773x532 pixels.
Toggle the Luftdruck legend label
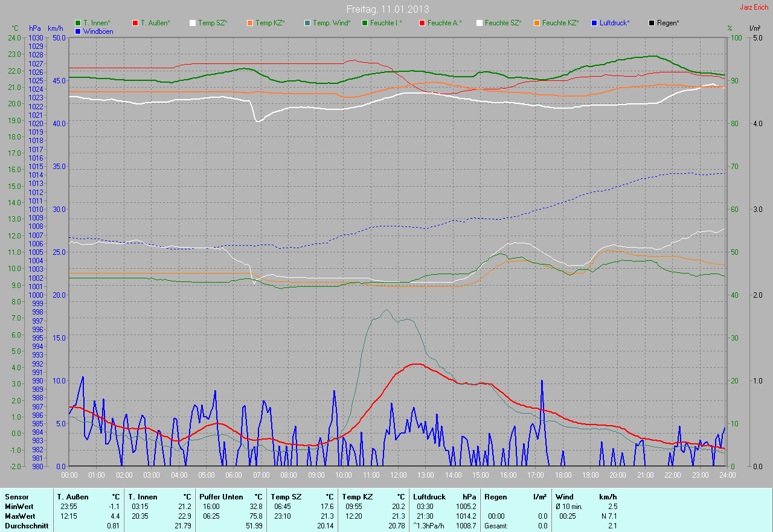click(615, 23)
